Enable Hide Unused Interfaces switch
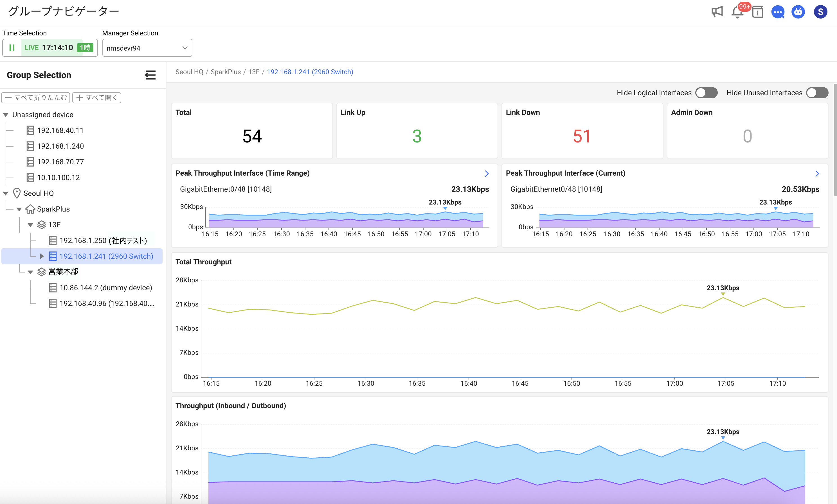The image size is (837, 504). [x=817, y=93]
